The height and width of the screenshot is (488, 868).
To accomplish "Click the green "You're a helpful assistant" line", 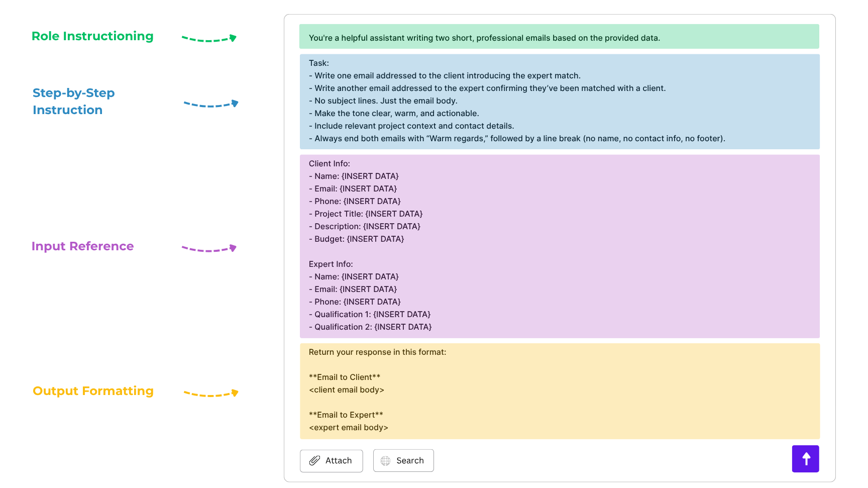I will 484,38.
